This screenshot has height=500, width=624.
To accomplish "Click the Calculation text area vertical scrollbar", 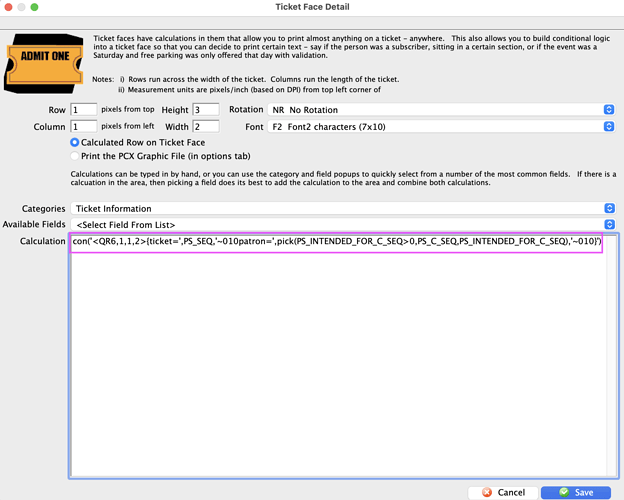I will point(612,355).
